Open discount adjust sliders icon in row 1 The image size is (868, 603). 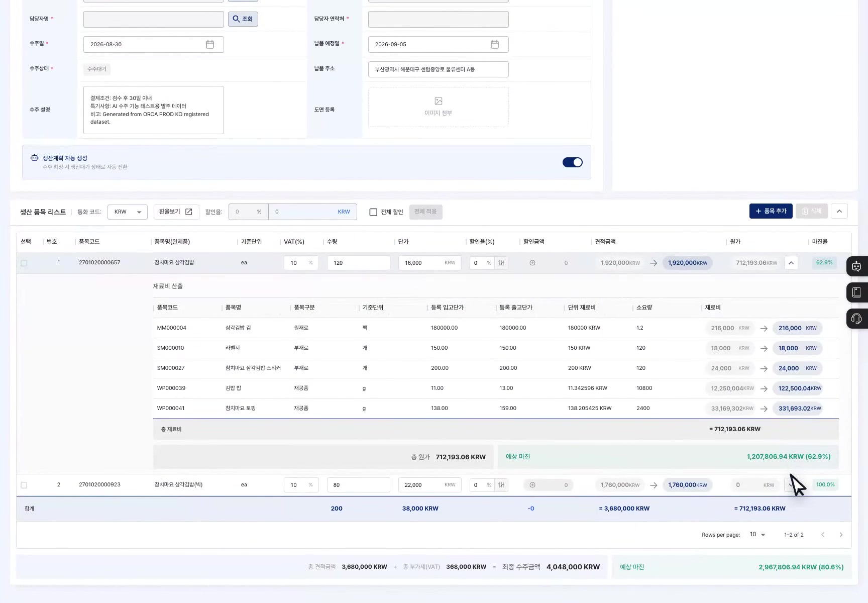(x=501, y=263)
